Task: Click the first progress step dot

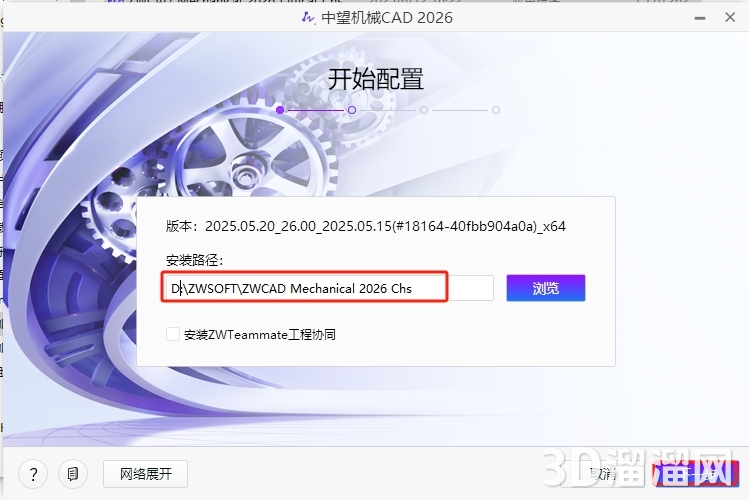Action: 280,110
